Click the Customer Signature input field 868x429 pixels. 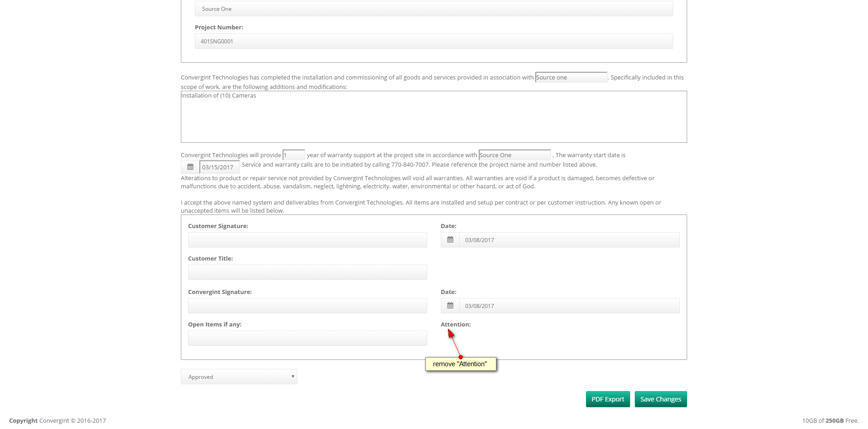tap(307, 240)
